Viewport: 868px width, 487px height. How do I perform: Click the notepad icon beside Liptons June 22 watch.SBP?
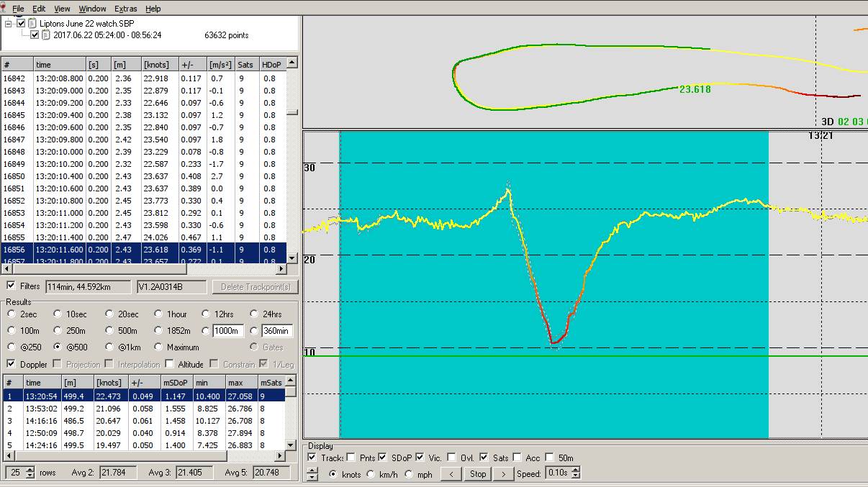pyautogui.click(x=32, y=24)
